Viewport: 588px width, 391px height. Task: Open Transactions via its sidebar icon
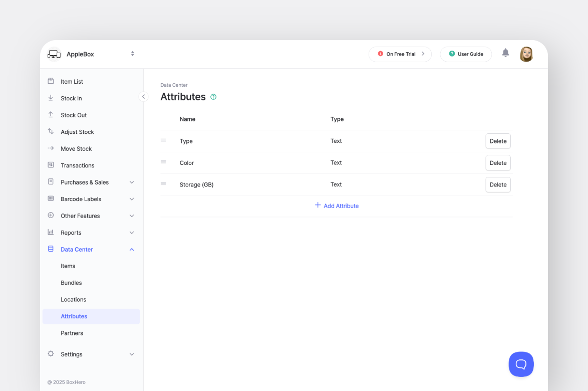[x=51, y=165]
